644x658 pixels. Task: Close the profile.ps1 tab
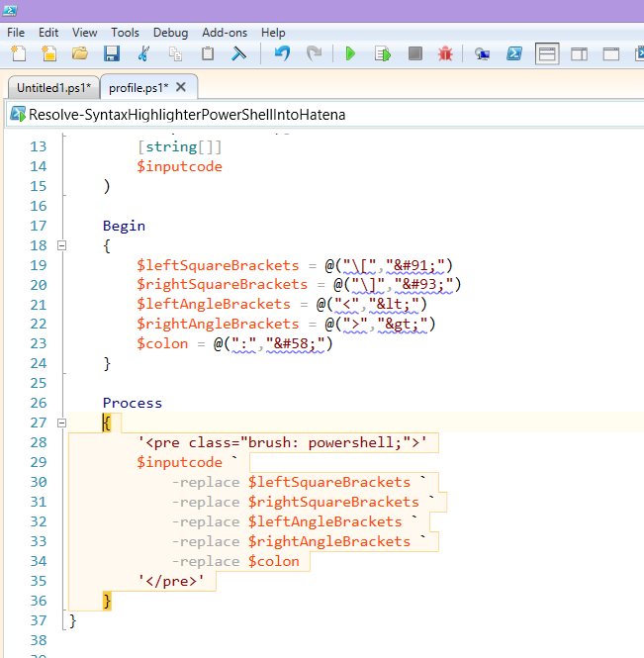click(x=181, y=87)
